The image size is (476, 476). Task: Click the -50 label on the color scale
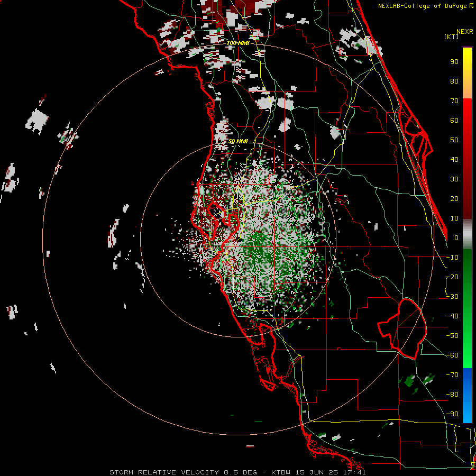[452, 336]
